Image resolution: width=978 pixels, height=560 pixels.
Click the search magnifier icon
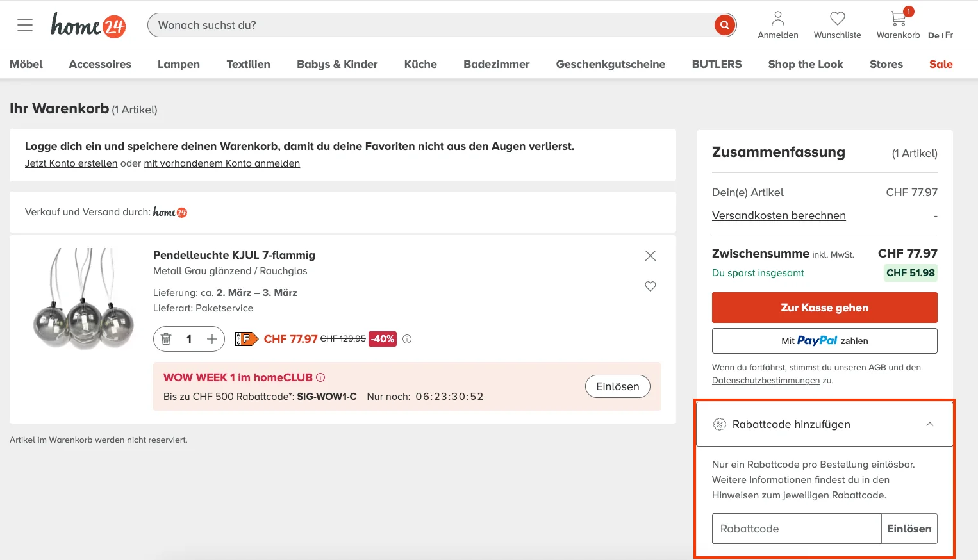pyautogui.click(x=724, y=25)
